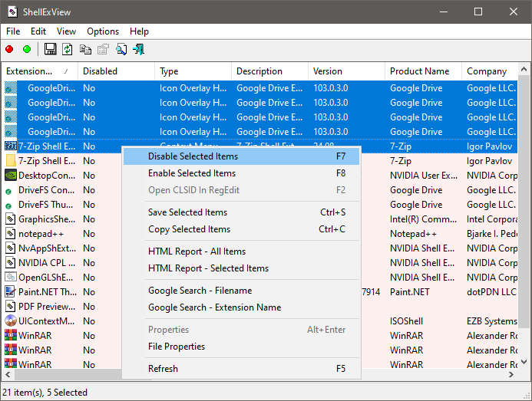Select Google Search - Extension Name
Screen dimensions: 532x401
[241, 307]
